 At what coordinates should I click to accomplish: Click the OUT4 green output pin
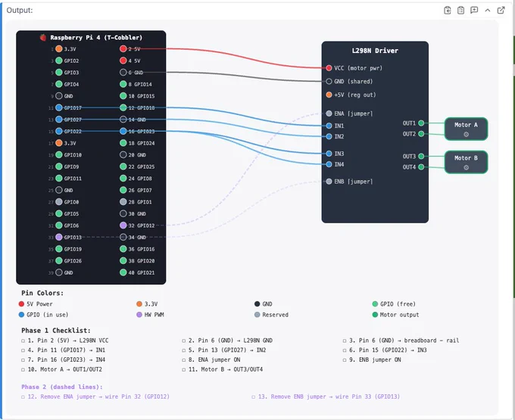[421, 167]
